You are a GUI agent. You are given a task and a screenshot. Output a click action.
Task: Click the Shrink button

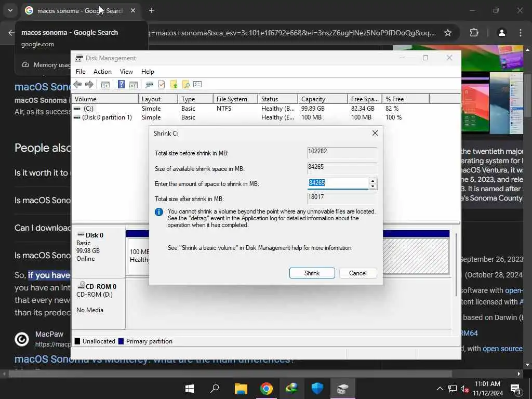pos(312,273)
